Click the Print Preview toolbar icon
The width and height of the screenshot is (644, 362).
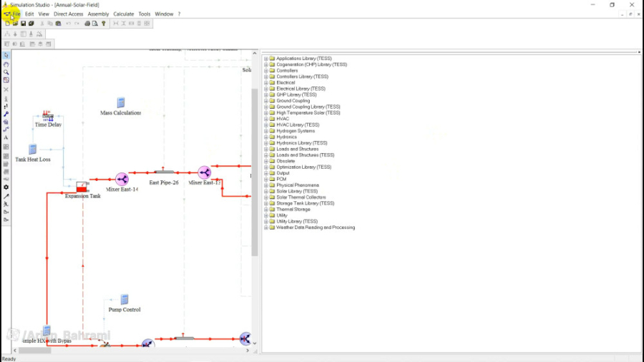[95, 24]
